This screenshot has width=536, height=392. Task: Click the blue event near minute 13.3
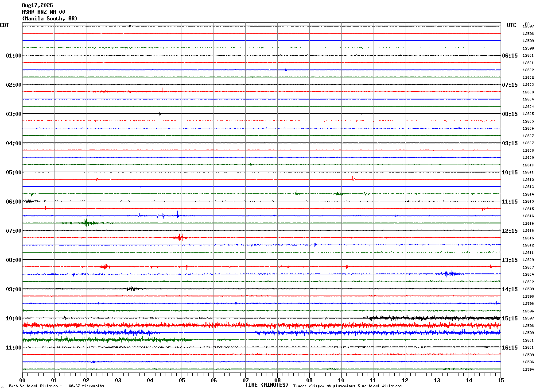click(449, 274)
